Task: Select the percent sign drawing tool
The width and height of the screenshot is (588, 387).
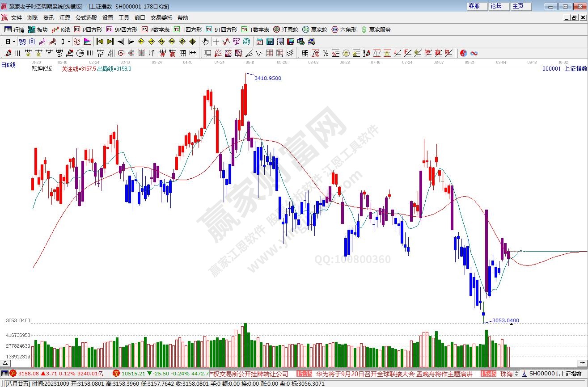Action: [x=326, y=53]
